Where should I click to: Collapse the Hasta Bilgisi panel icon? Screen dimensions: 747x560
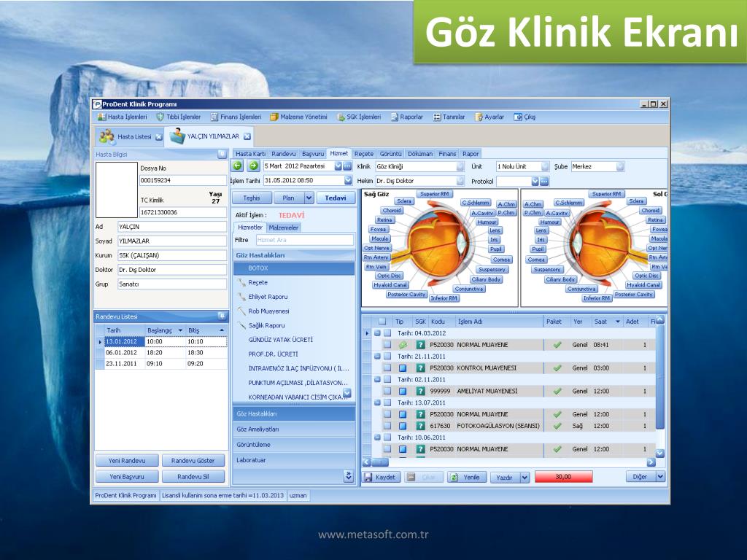(x=222, y=154)
